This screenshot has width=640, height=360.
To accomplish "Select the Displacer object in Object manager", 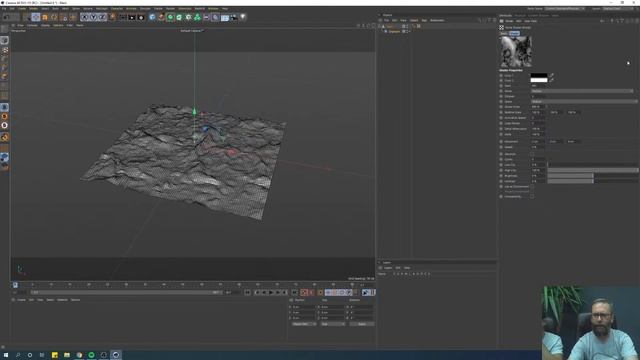I will coord(394,31).
